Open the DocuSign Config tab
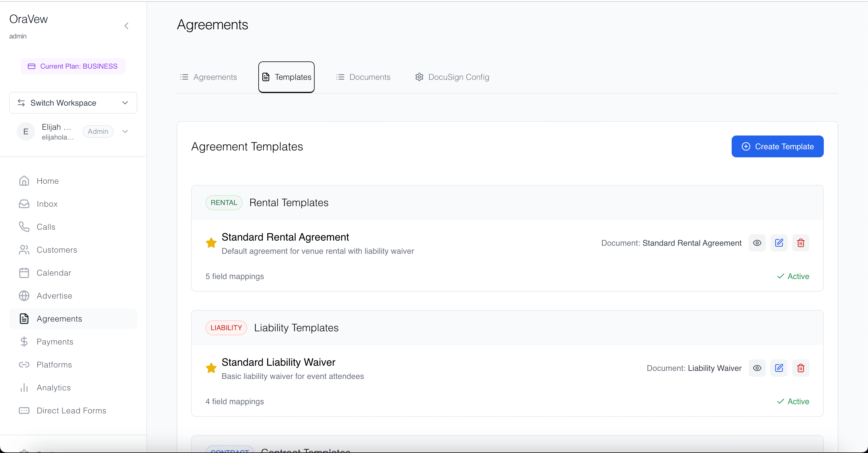The height and width of the screenshot is (453, 868). coord(452,77)
